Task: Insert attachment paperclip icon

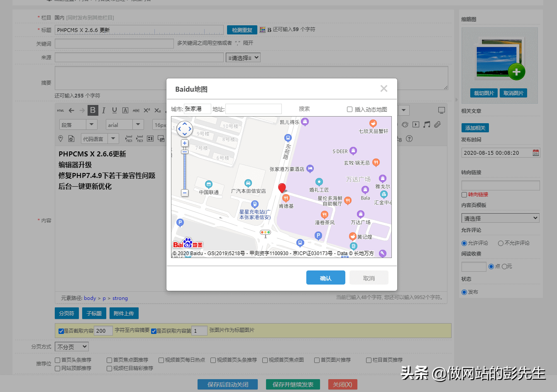Action: [x=437, y=124]
